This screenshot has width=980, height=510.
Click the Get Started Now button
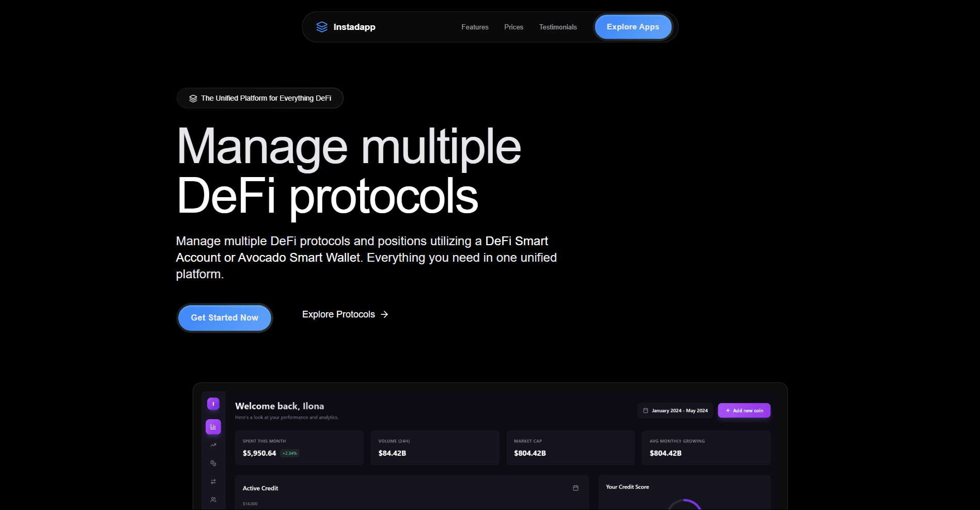click(224, 318)
